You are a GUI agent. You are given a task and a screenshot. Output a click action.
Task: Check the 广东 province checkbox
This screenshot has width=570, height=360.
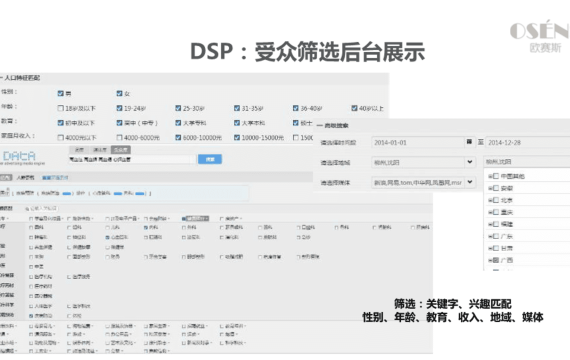click(495, 236)
